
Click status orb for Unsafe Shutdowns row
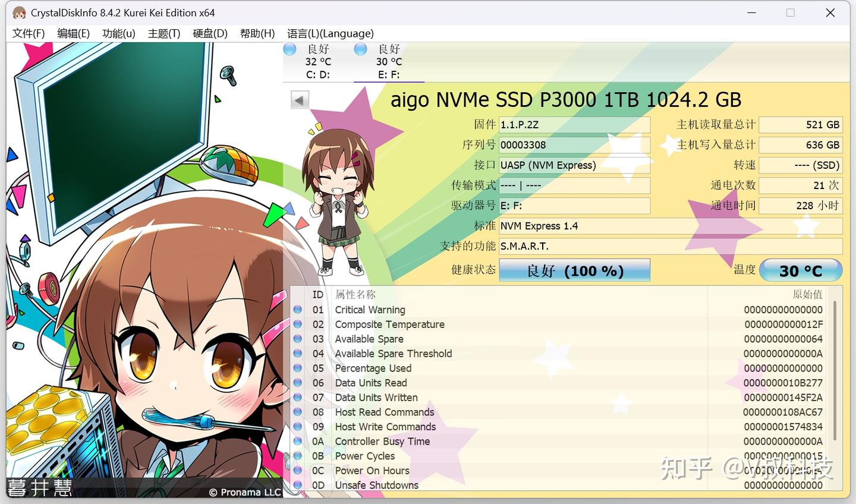[298, 485]
